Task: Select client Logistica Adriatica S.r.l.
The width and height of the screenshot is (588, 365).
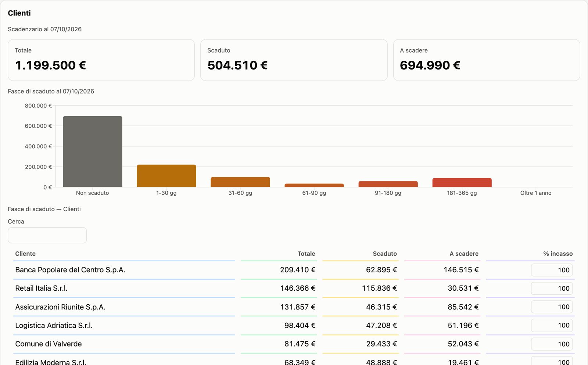Action: 54,325
